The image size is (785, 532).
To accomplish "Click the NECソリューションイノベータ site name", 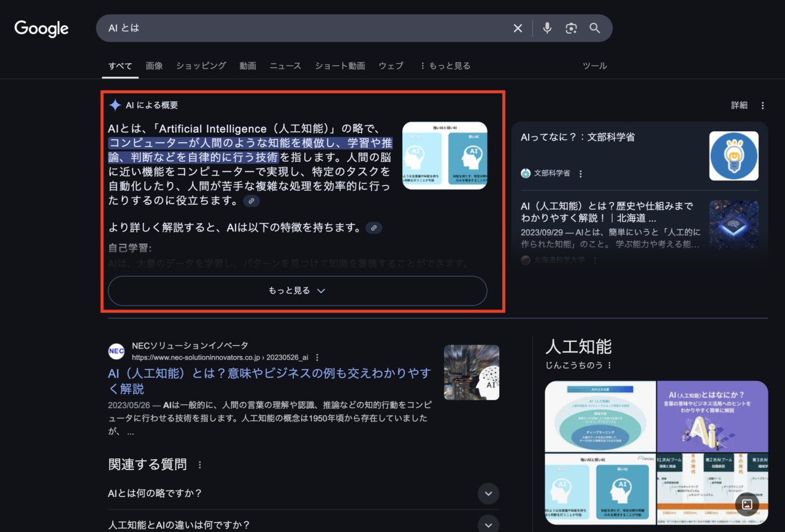I will (x=190, y=346).
